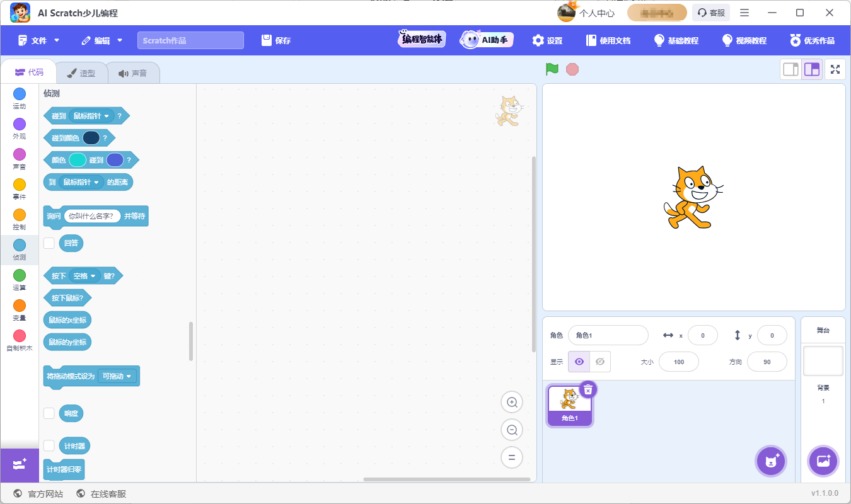
Task: Zoom in the code workspace
Action: click(x=512, y=402)
